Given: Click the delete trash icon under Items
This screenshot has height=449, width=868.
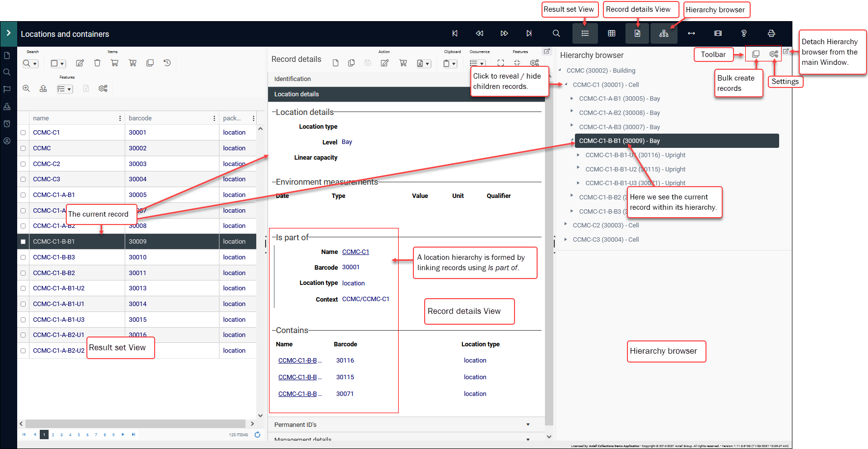Looking at the screenshot, I should tap(97, 63).
